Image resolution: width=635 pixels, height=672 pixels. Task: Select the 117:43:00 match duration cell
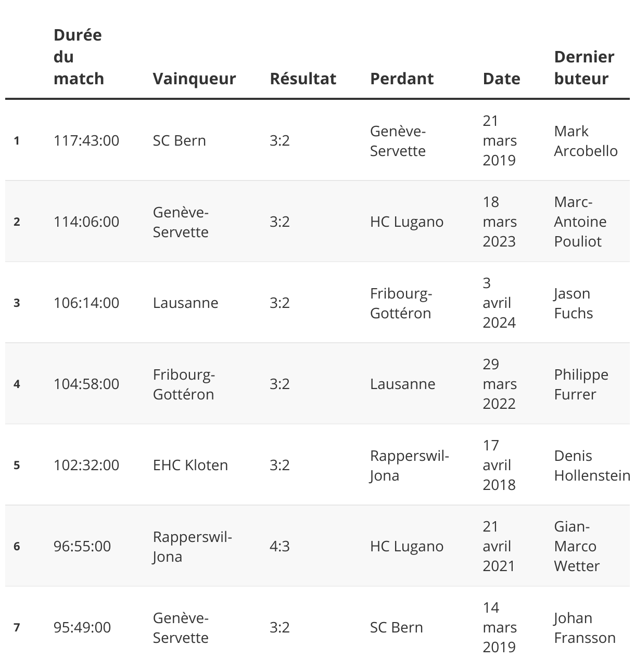pos(86,140)
